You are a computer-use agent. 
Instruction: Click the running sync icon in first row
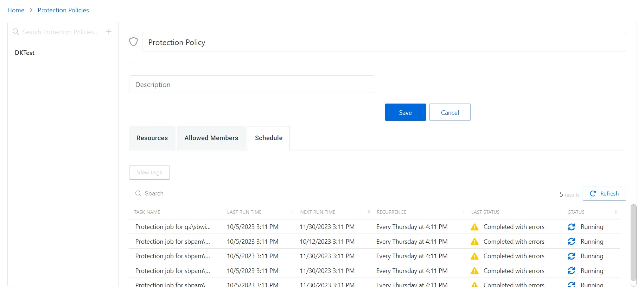[x=572, y=227]
